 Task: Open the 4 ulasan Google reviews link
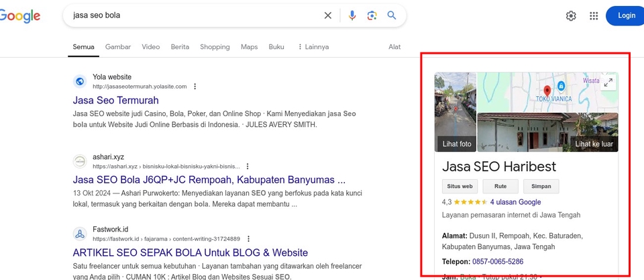pos(515,202)
